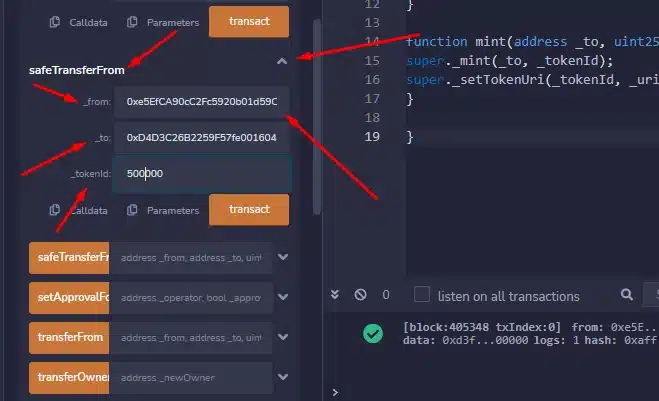Click the setApprovalFor parameter input
The image size is (659, 401).
click(191, 298)
